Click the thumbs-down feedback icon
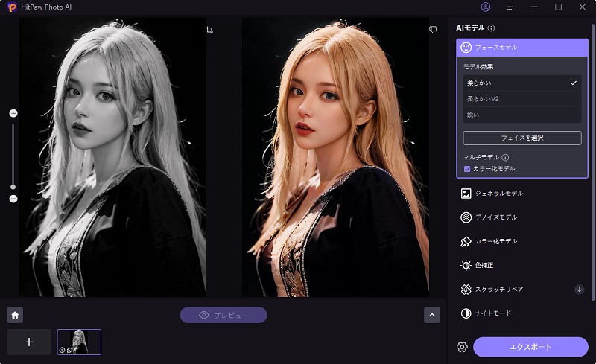This screenshot has width=596, height=364. click(433, 30)
